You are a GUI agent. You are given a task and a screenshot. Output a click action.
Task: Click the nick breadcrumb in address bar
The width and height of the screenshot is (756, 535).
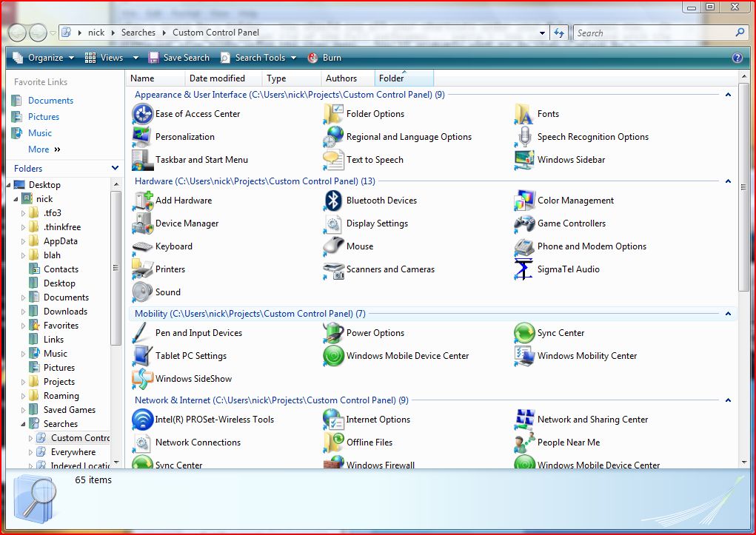96,33
